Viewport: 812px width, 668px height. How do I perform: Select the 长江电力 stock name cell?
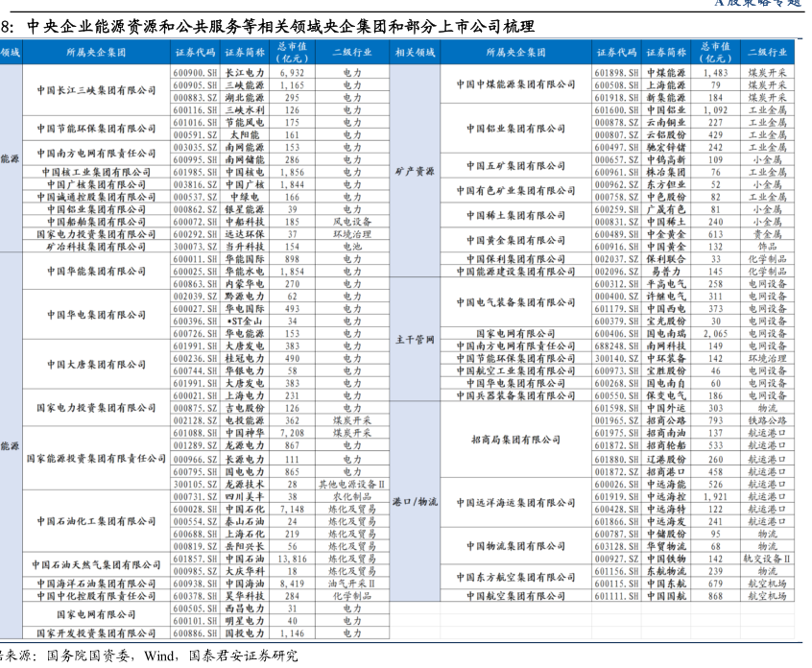[244, 72]
